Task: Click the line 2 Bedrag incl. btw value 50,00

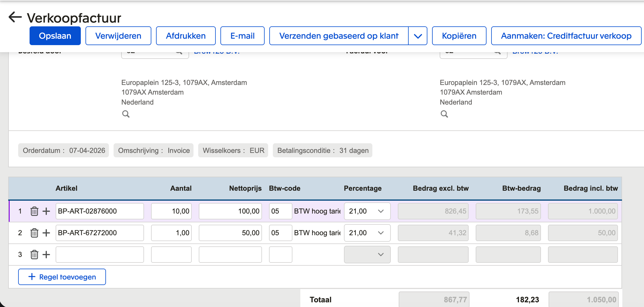Action: coord(583,233)
